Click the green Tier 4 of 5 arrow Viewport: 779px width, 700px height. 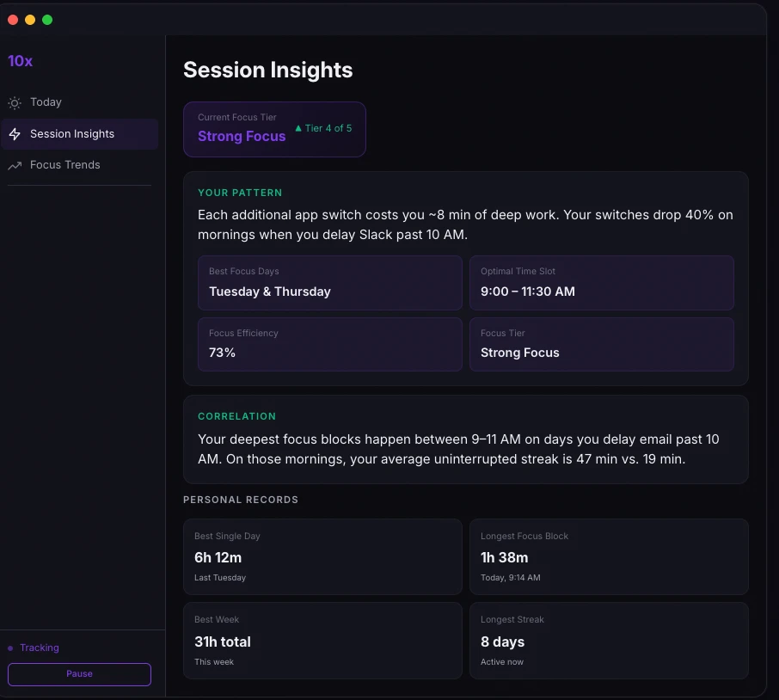pos(298,128)
